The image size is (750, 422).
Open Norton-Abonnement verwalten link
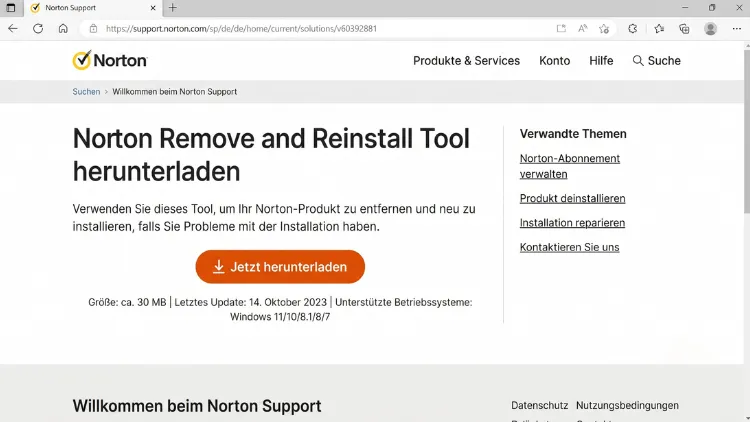pos(570,166)
